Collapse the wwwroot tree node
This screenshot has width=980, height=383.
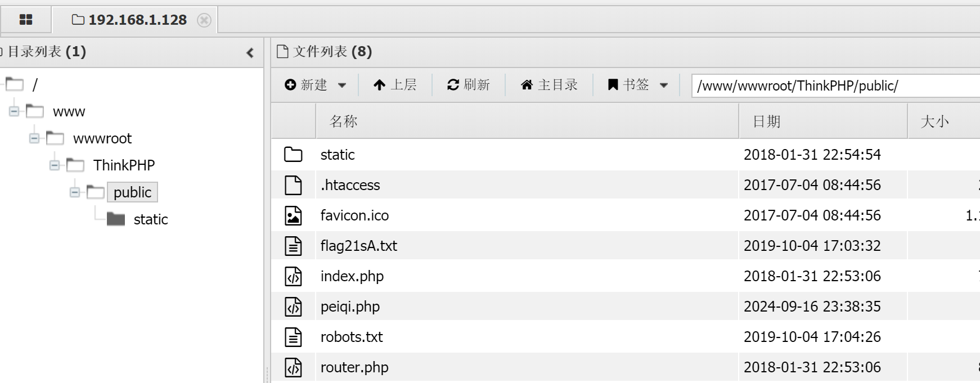(34, 138)
